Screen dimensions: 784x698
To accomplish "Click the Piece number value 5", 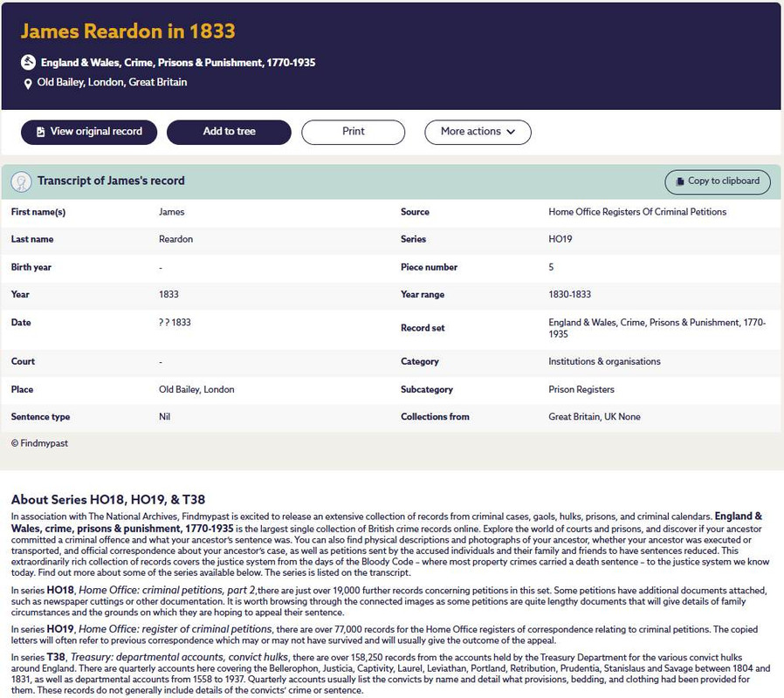I will pos(551,267).
